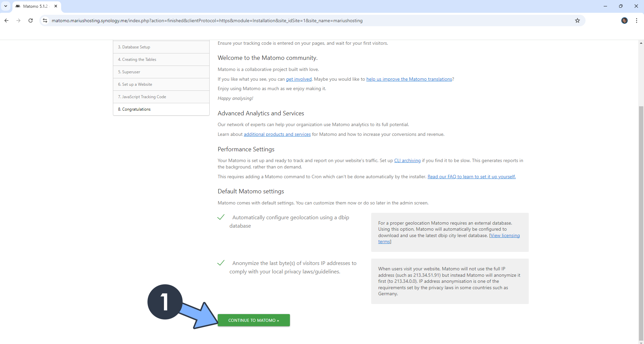Select the Matomo 5.1.2 browser tab
The width and height of the screenshot is (644, 344).
[37, 6]
